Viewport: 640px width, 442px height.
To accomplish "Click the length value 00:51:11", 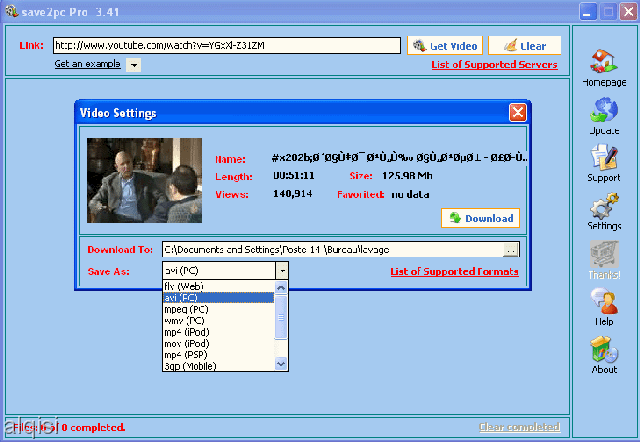I will click(293, 176).
